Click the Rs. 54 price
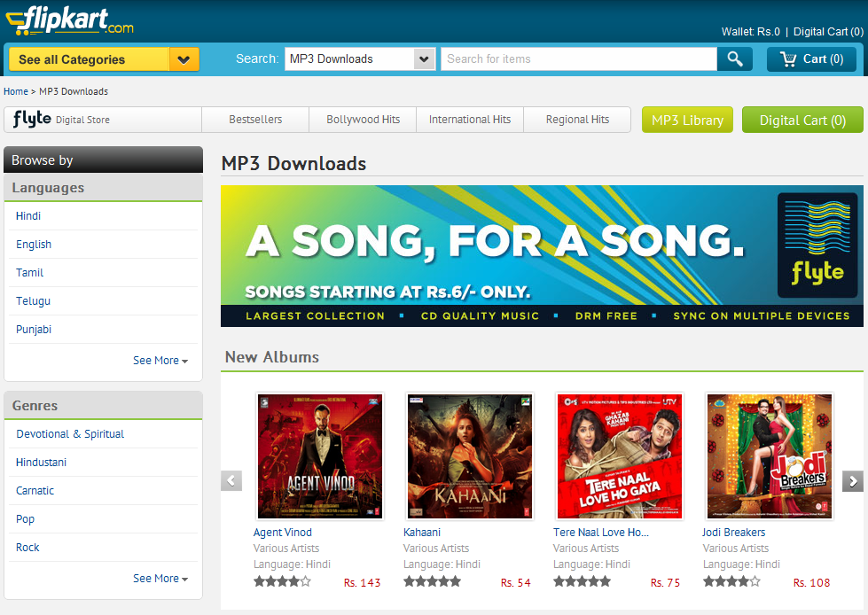The height and width of the screenshot is (615, 868). coord(515,582)
